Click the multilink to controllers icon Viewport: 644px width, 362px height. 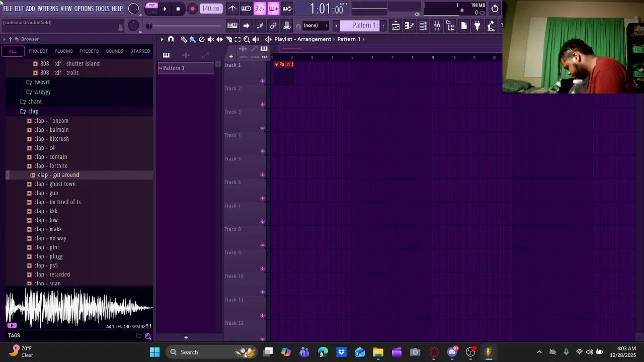point(273,26)
